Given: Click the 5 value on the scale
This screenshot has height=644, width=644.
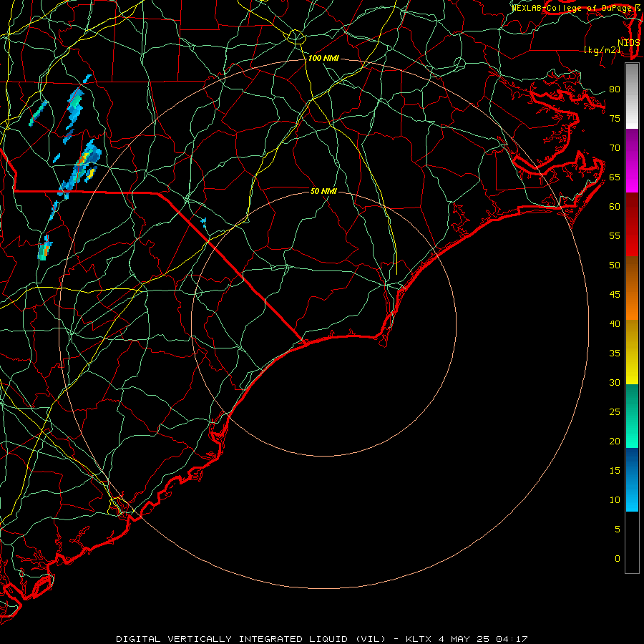Looking at the screenshot, I should (x=618, y=530).
